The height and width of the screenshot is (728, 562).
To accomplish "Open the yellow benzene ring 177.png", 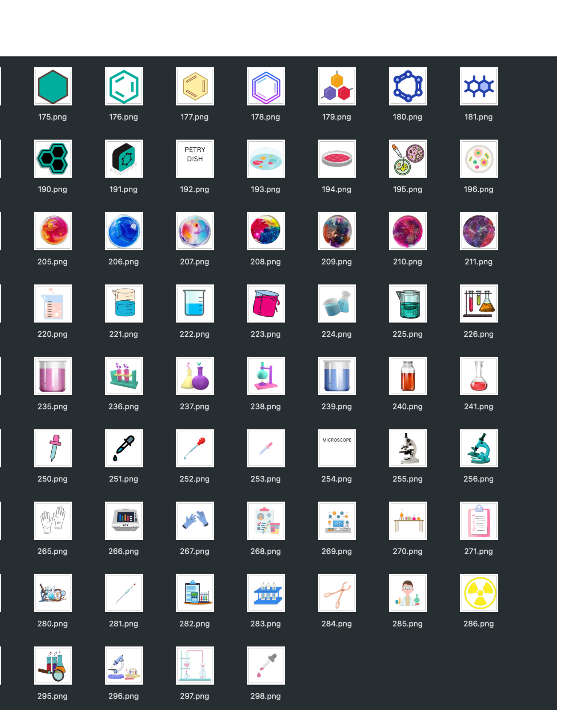I will click(195, 86).
